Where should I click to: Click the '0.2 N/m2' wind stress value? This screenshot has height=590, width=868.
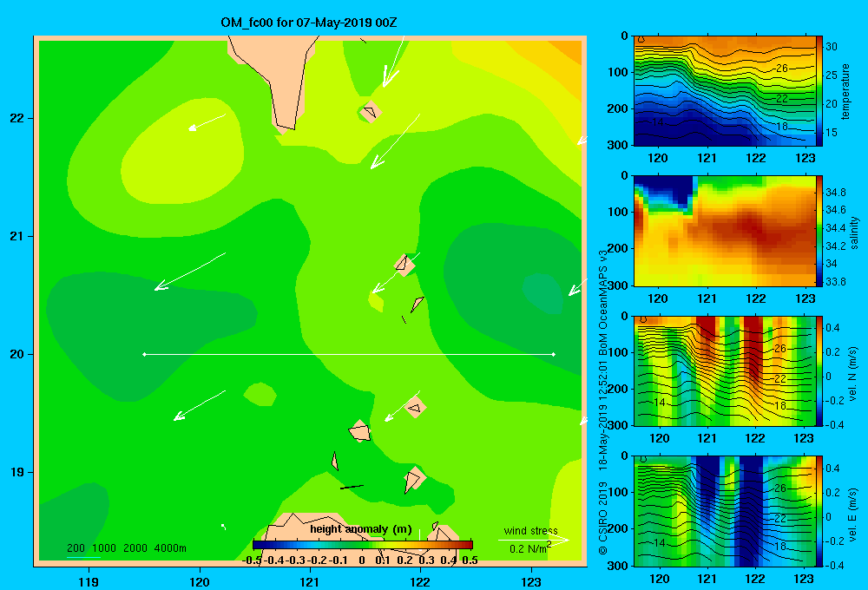pos(530,548)
